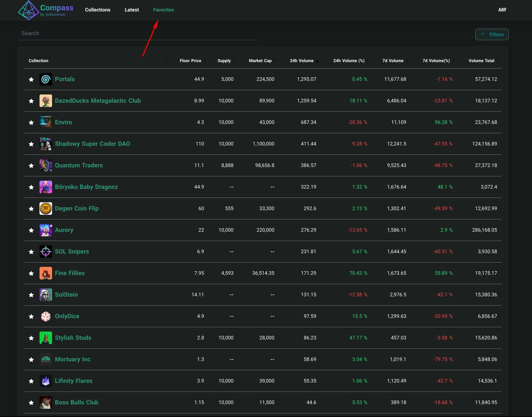Toggle favorite star for Quantum Traders
The image size is (532, 417).
click(x=31, y=165)
